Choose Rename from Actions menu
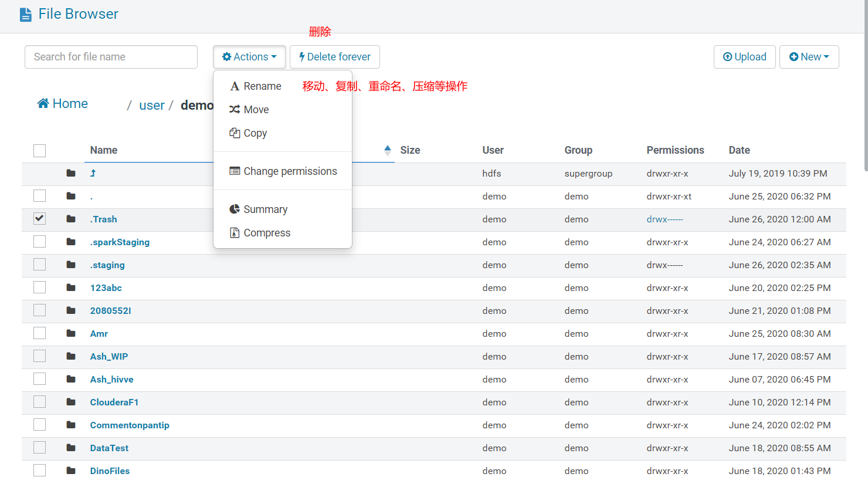Screen dimensions: 868x477 click(283, 86)
